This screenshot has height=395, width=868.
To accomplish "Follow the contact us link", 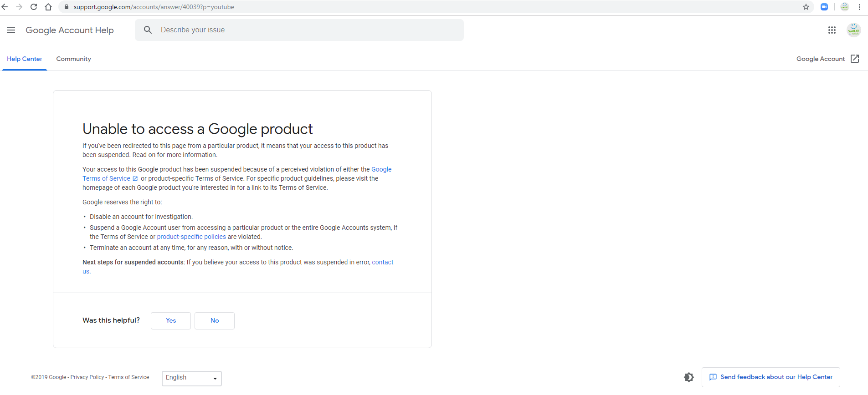I will [383, 262].
